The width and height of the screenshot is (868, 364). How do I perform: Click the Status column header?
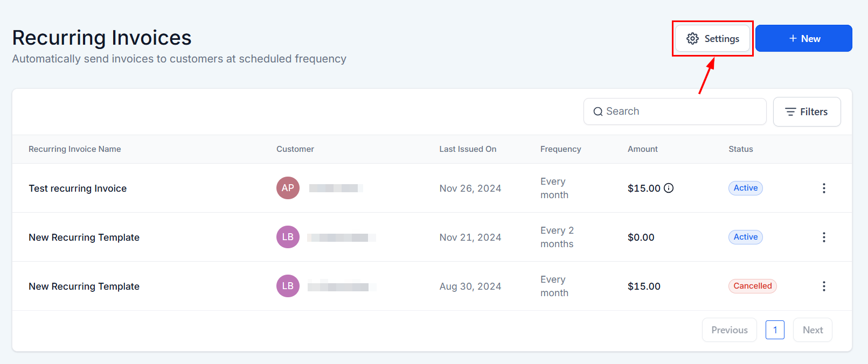pyautogui.click(x=740, y=149)
